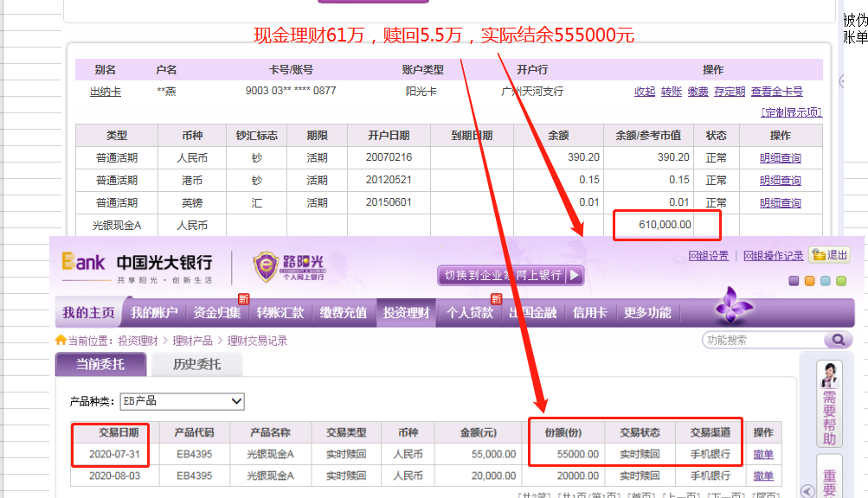Click the left arrow circle near bottom right
The width and height of the screenshot is (868, 498).
click(x=807, y=491)
